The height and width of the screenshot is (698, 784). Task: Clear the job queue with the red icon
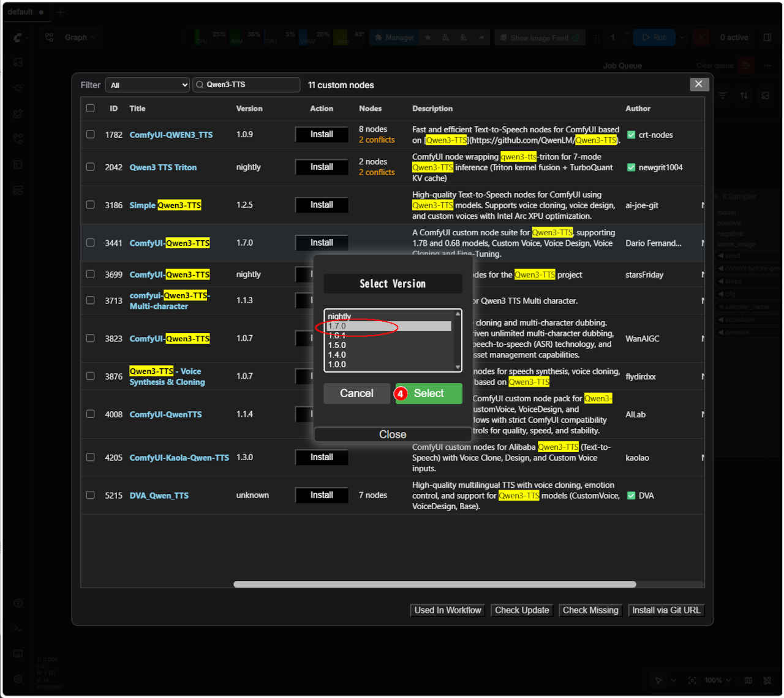coord(745,65)
